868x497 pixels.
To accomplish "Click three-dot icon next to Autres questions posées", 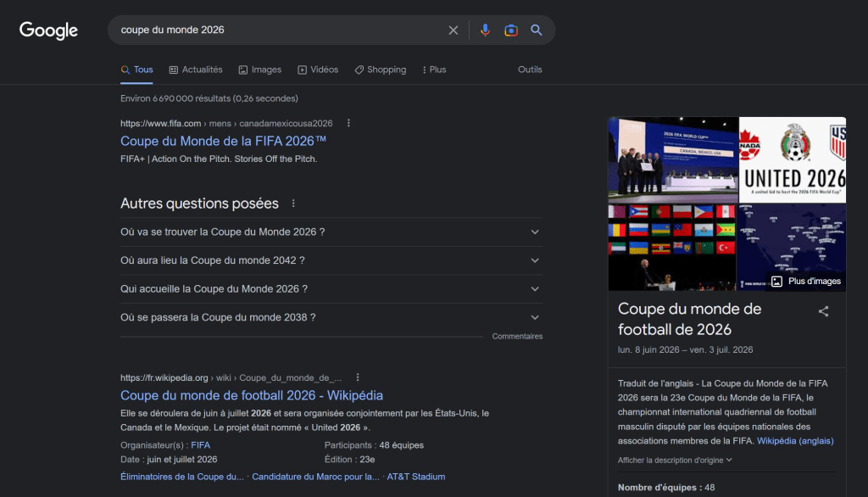I will [x=292, y=203].
